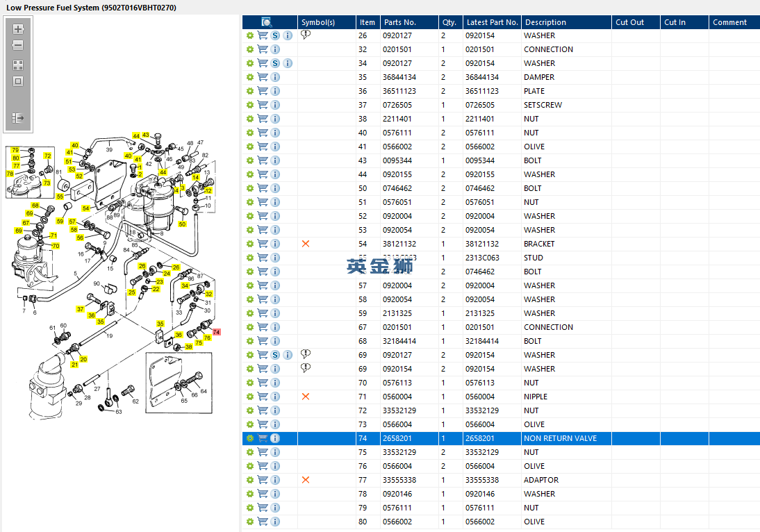Click the STUD description cell
Image resolution: width=760 pixels, height=532 pixels.
566,258
